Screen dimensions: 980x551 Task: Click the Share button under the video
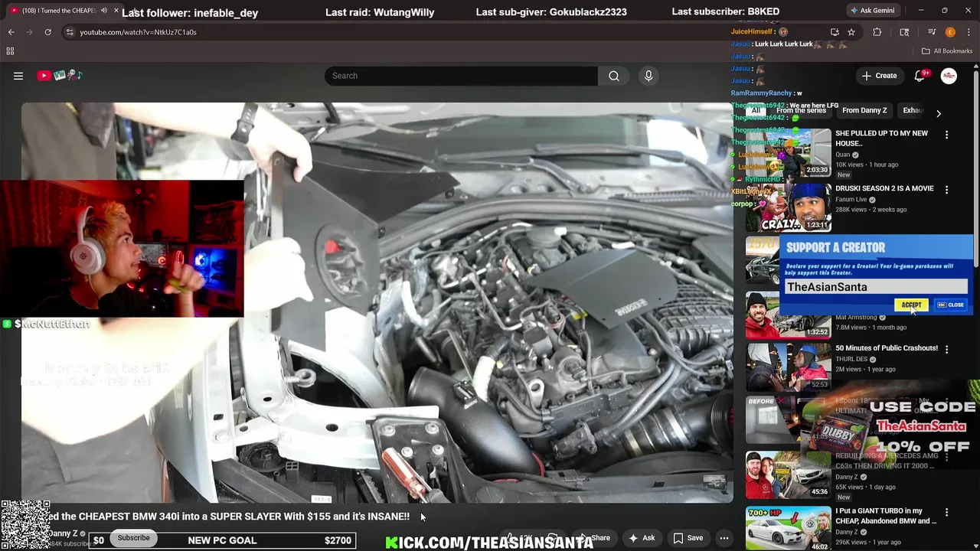(596, 538)
